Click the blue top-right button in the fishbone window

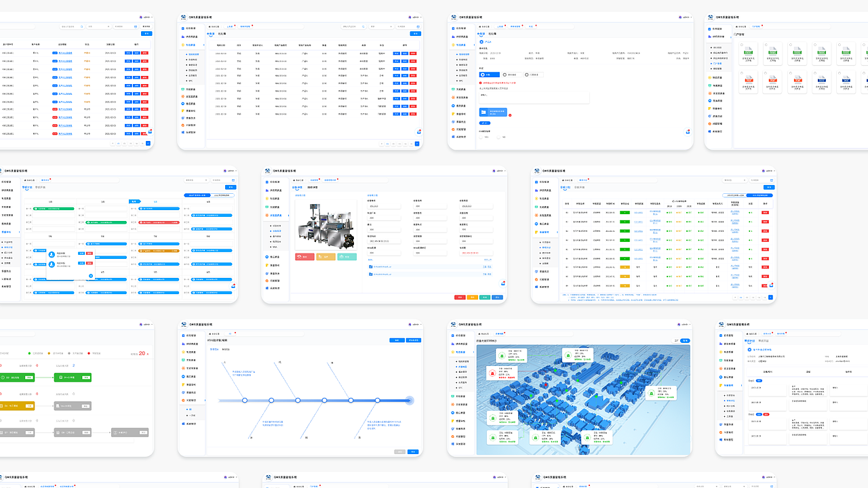tap(414, 340)
